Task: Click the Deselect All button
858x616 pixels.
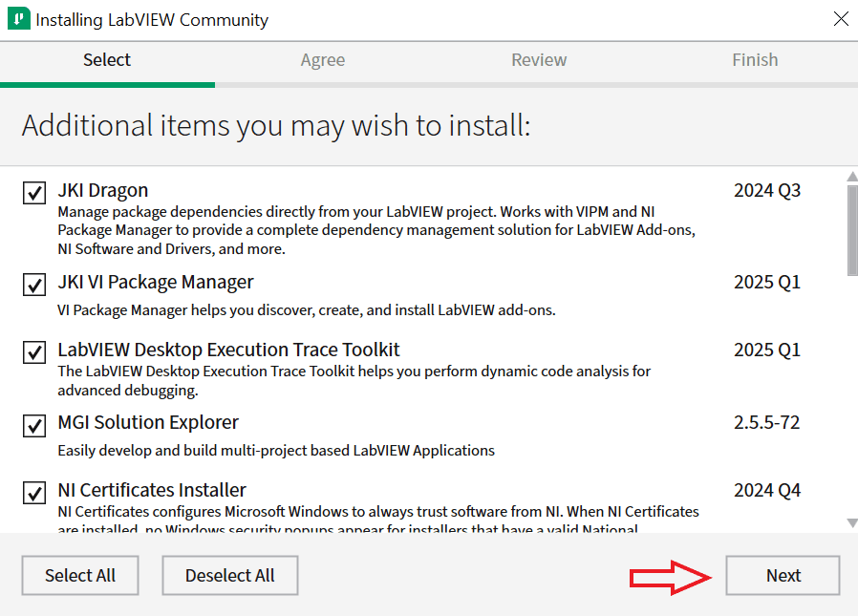Action: (x=230, y=576)
